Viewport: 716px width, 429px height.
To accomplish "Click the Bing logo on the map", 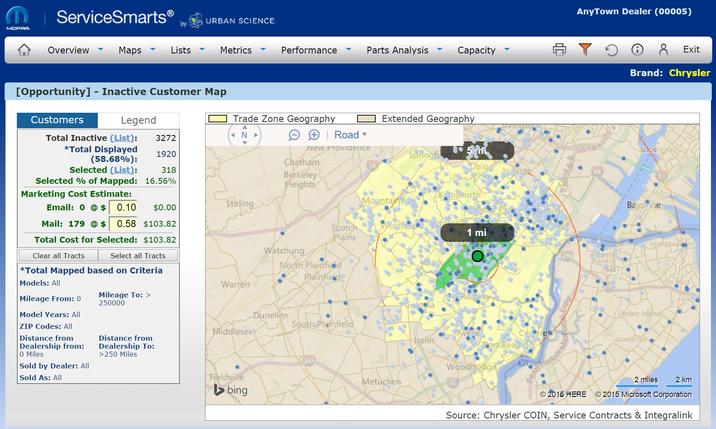I will pos(231,390).
